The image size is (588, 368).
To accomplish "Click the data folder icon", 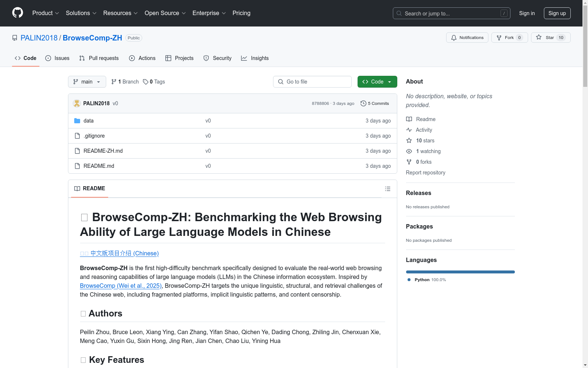I will [77, 121].
